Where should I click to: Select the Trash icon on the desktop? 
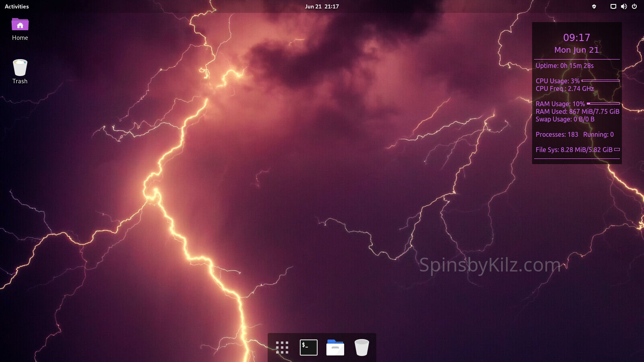pyautogui.click(x=20, y=68)
